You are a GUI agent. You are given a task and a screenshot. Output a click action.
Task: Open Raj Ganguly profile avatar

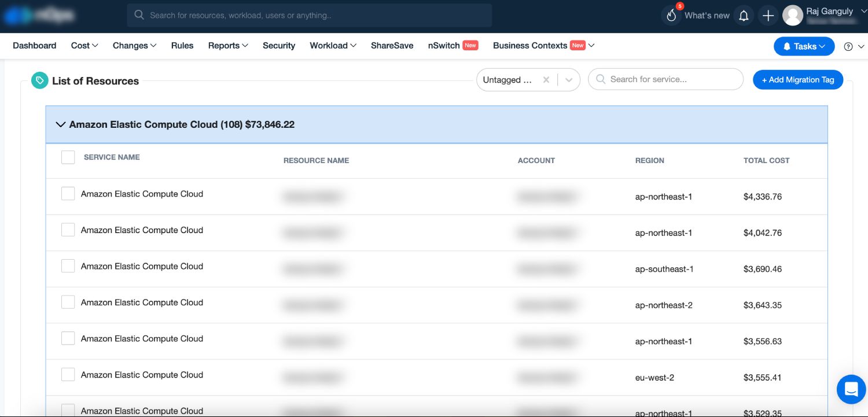(x=792, y=16)
